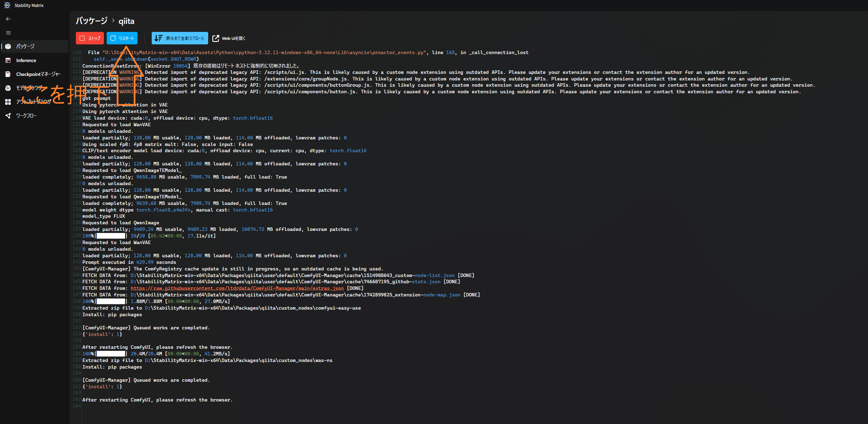Open the raw.githubusercontent.com extras.json URL
Screen dimensions: 868x424
[237, 288]
